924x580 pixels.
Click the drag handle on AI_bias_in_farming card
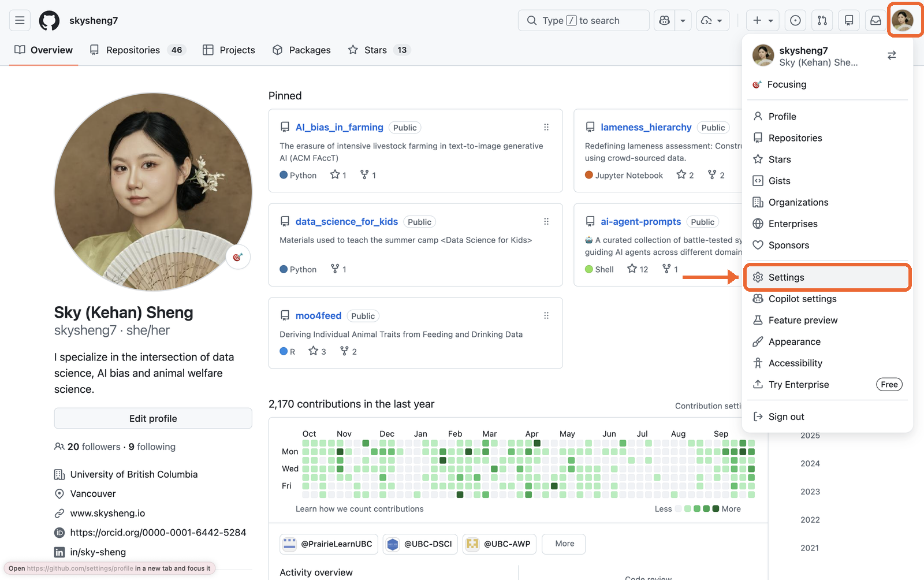coord(546,127)
